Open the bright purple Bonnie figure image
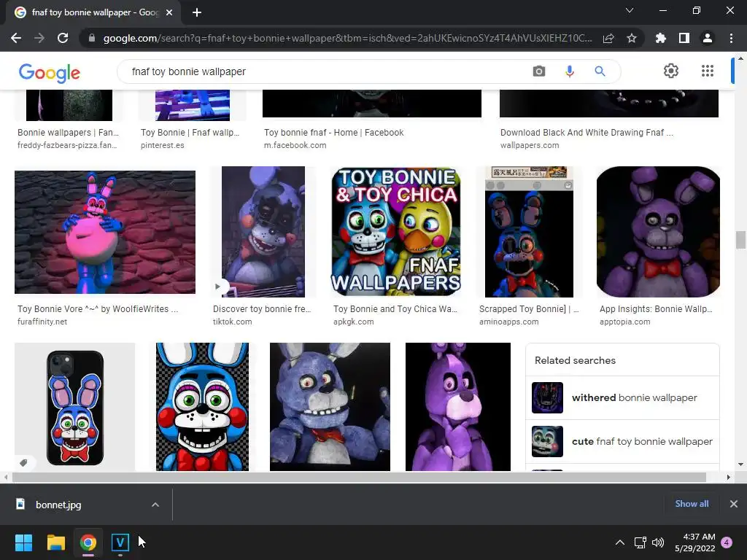Image resolution: width=747 pixels, height=560 pixels. (458, 407)
